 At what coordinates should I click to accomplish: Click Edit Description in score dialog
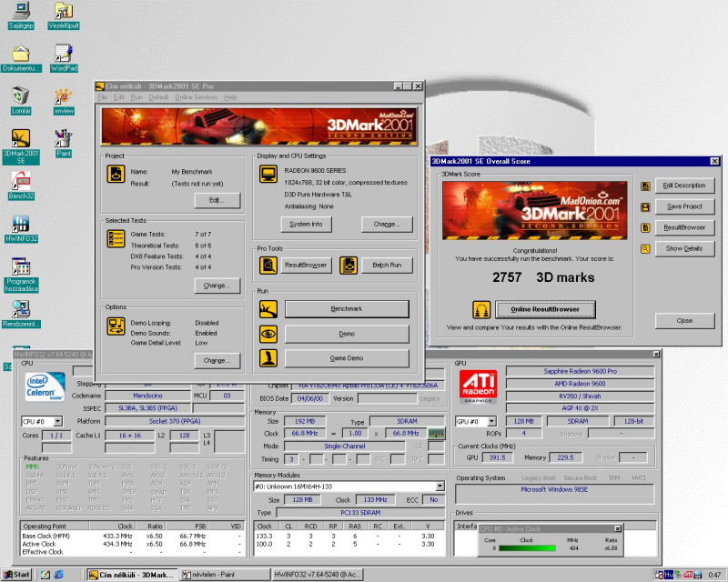(x=685, y=186)
